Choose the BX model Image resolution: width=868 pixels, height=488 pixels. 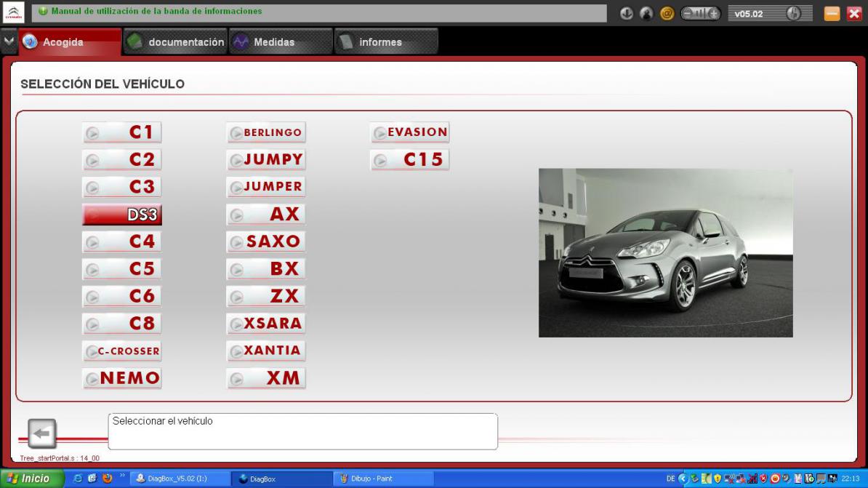coord(266,268)
